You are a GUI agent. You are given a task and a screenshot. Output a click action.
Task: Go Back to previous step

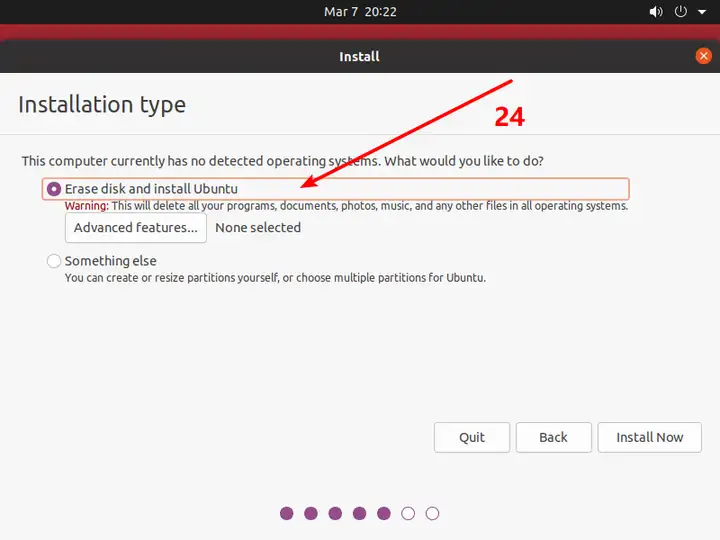pyautogui.click(x=553, y=437)
